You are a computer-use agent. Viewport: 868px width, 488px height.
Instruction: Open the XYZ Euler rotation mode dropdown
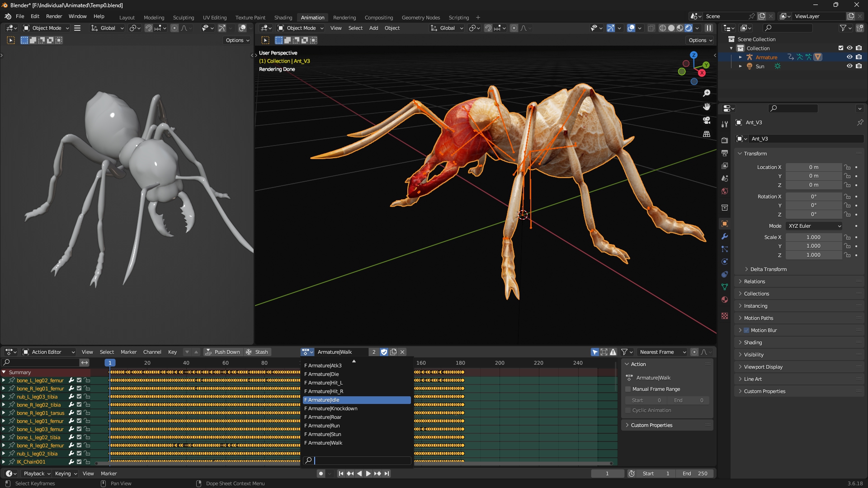814,226
